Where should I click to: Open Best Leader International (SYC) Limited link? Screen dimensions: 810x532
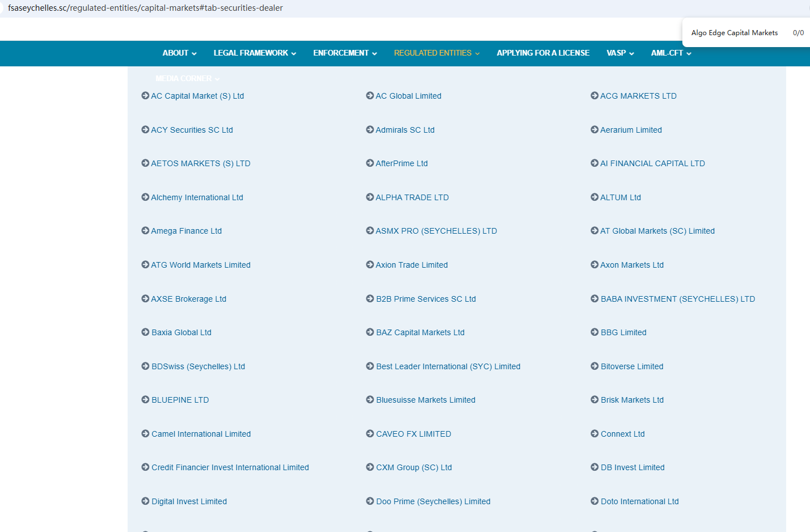pos(448,366)
